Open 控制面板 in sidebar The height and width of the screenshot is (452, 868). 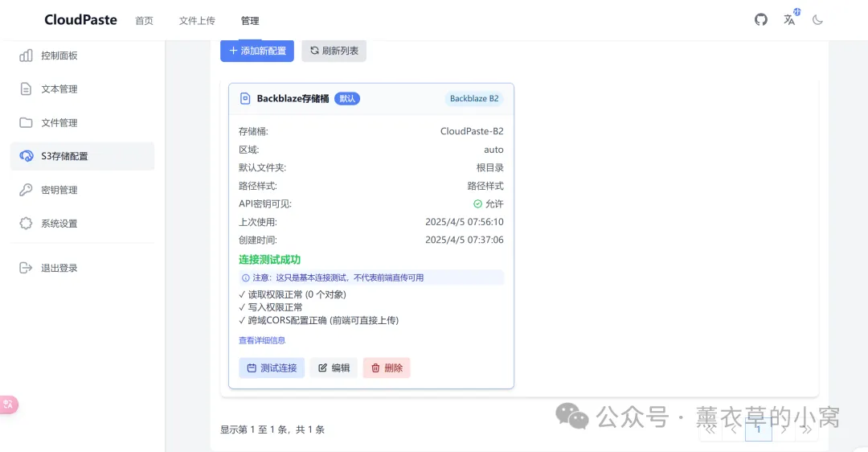click(x=83, y=55)
